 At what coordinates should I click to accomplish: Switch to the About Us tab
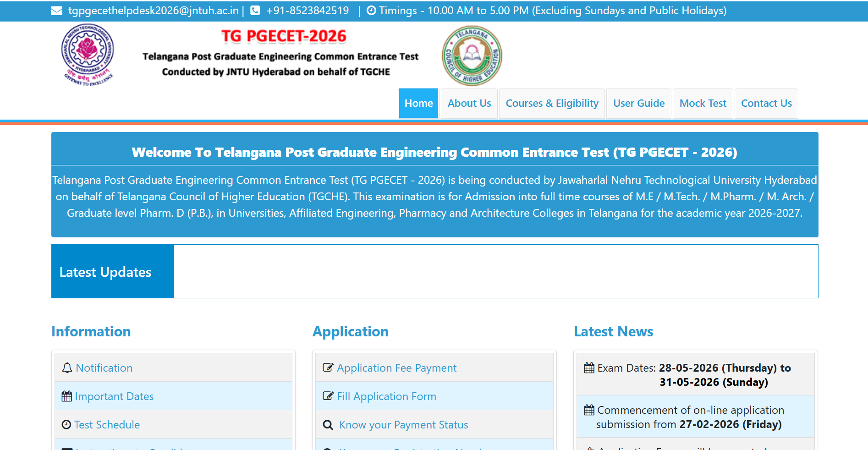469,103
